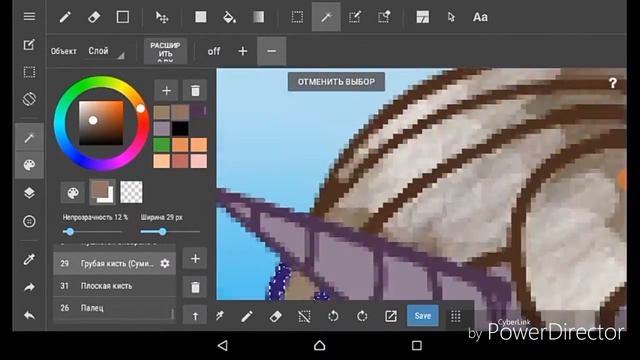Delete brush with trash icon

195,287
